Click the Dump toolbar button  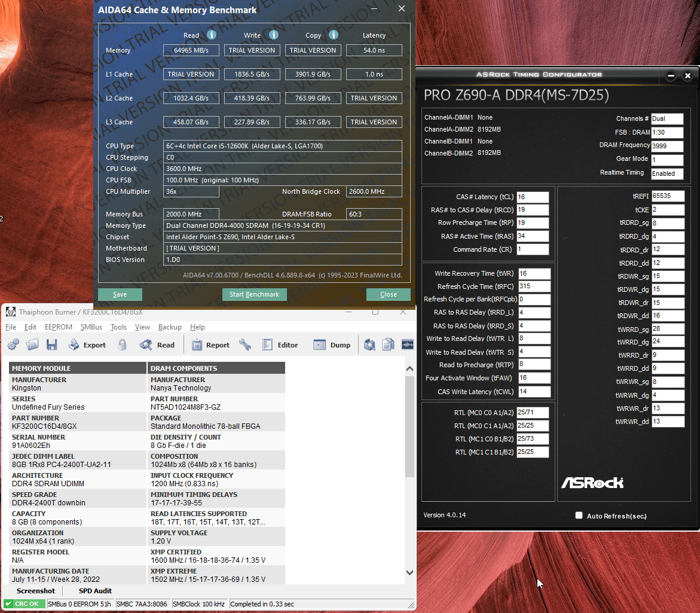(x=332, y=344)
